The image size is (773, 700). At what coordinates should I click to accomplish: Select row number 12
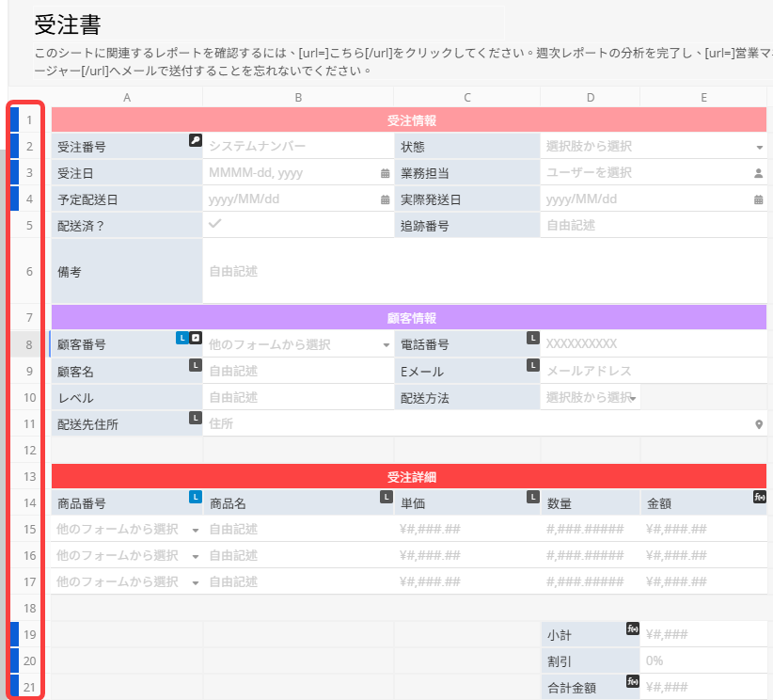[29, 451]
